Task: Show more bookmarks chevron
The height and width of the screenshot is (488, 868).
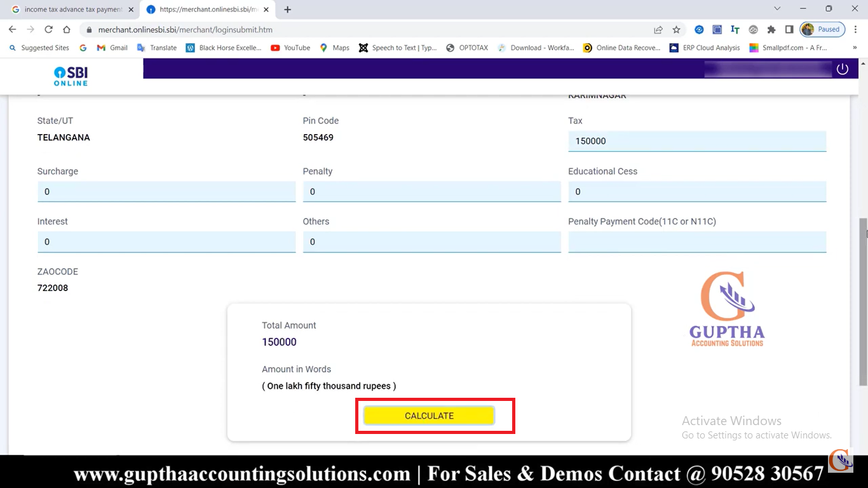Action: pyautogui.click(x=855, y=48)
